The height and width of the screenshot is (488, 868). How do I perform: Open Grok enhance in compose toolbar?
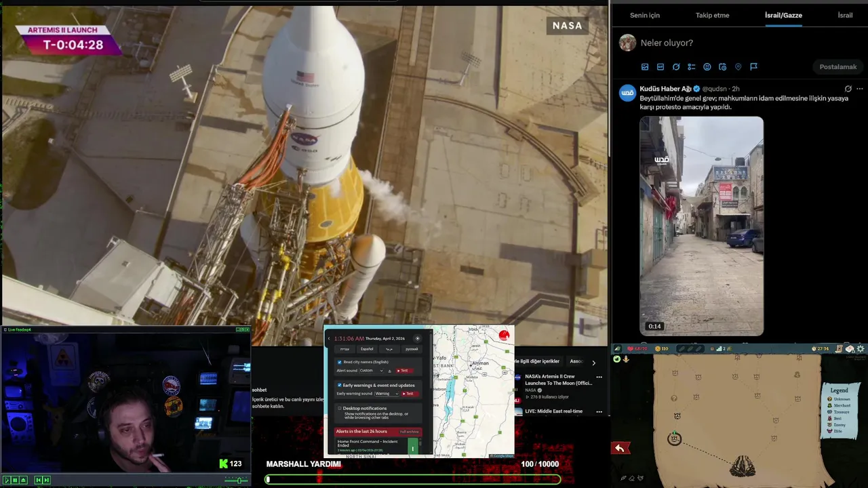click(676, 67)
